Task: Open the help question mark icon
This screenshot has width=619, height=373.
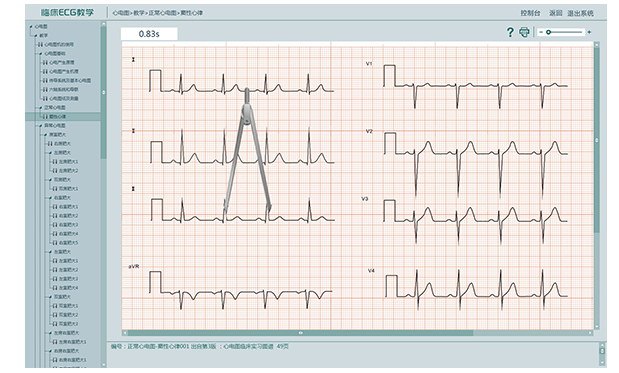Action: coord(510,32)
